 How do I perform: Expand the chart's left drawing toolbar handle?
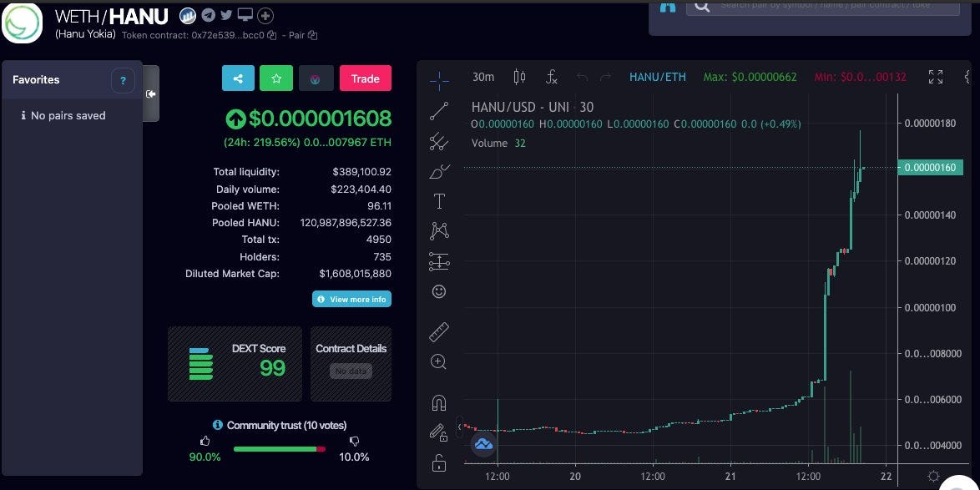click(459, 427)
